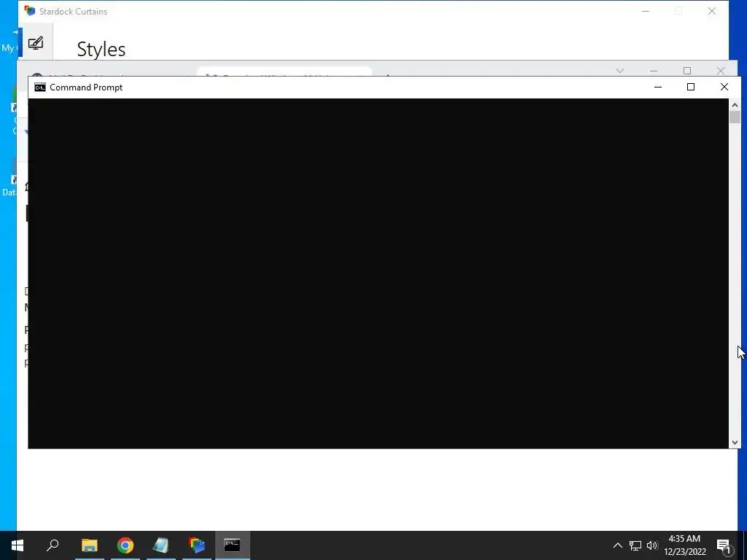The height and width of the screenshot is (560, 747).
Task: Click the Command Prompt scrollbar thumb
Action: pyautogui.click(x=735, y=117)
